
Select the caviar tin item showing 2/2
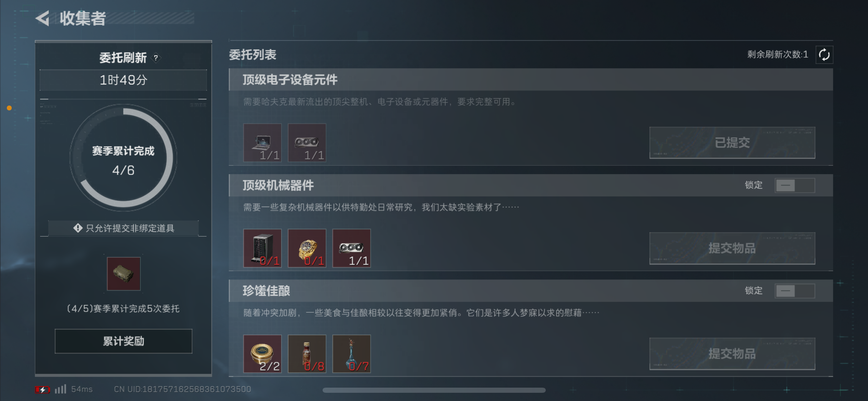point(263,354)
